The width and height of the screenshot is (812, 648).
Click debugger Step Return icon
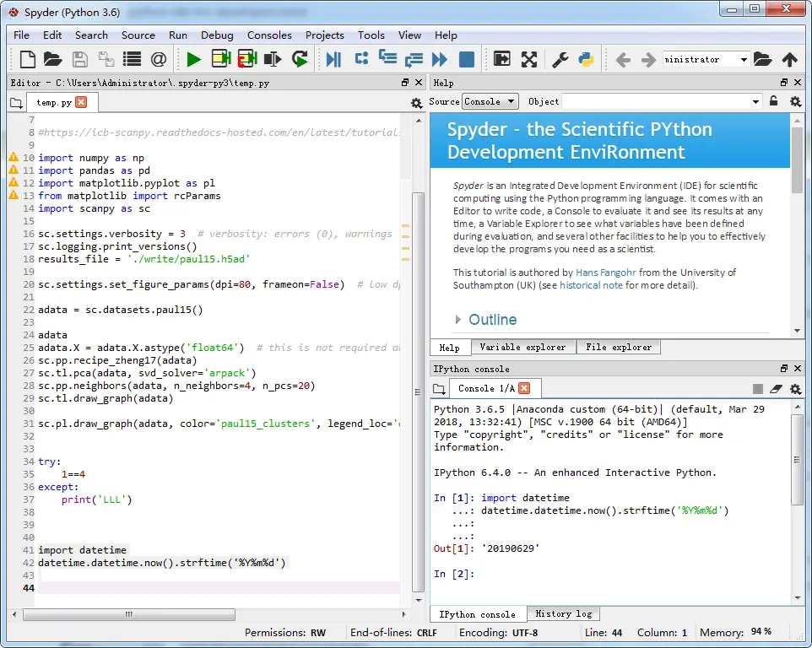click(414, 60)
